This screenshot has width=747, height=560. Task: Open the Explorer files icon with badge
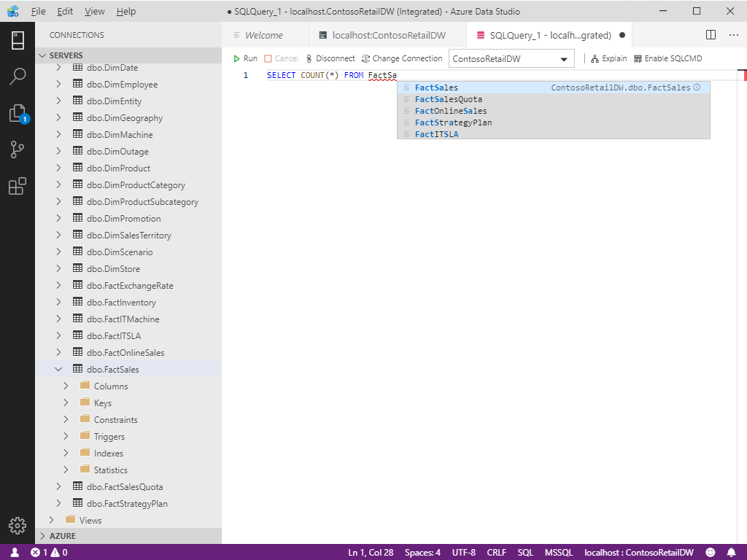point(18,113)
